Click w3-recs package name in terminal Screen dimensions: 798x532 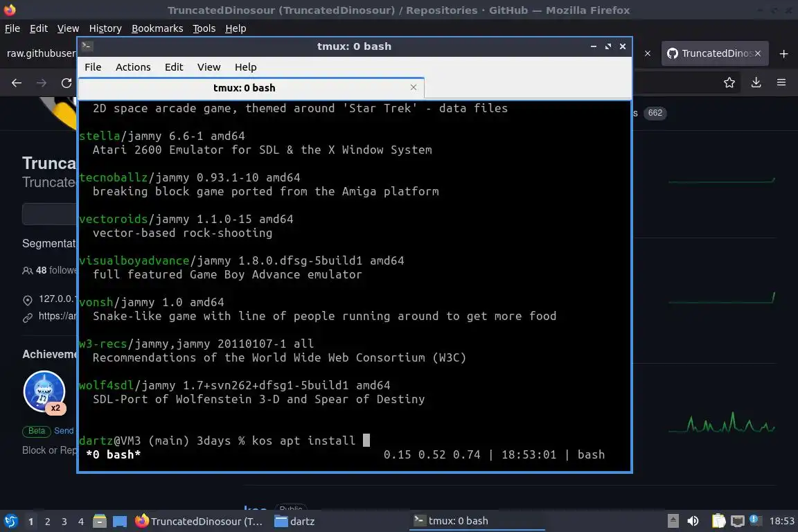pyautogui.click(x=103, y=344)
